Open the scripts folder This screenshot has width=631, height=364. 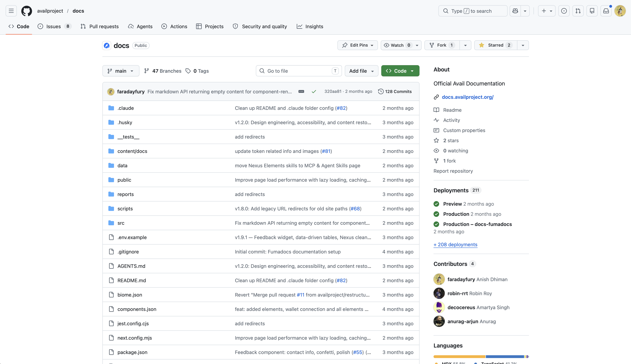pos(125,209)
